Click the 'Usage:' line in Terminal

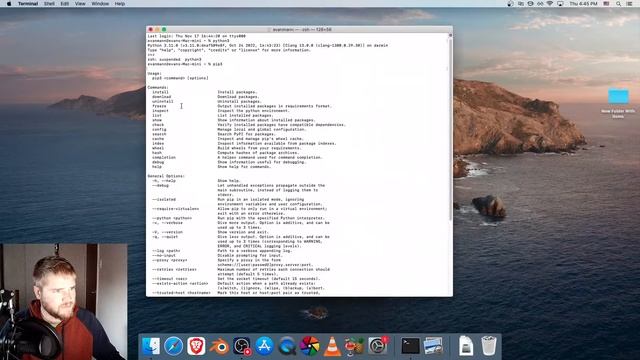155,73
